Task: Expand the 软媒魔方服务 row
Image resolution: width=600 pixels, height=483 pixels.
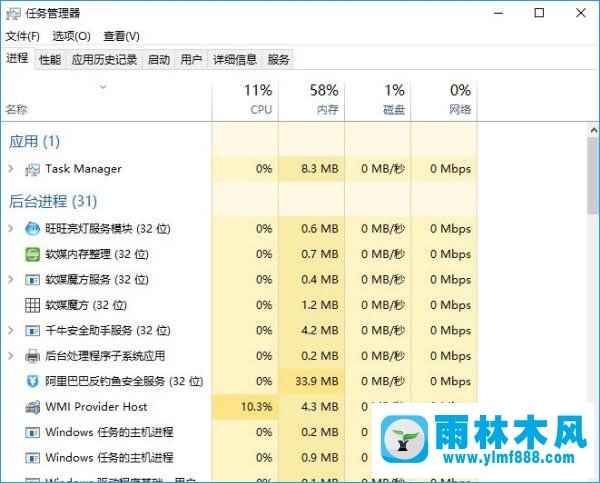Action: pyautogui.click(x=11, y=279)
